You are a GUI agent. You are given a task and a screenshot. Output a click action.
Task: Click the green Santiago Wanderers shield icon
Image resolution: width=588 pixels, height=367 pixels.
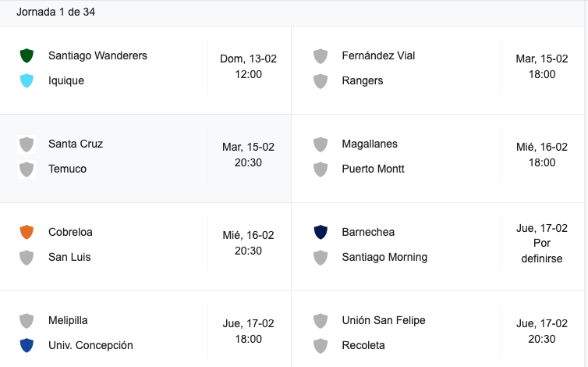(27, 55)
